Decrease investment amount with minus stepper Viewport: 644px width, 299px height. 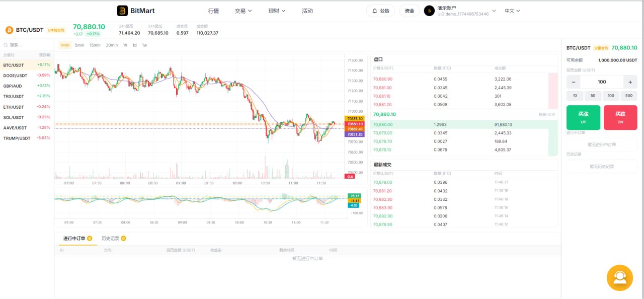(573, 82)
